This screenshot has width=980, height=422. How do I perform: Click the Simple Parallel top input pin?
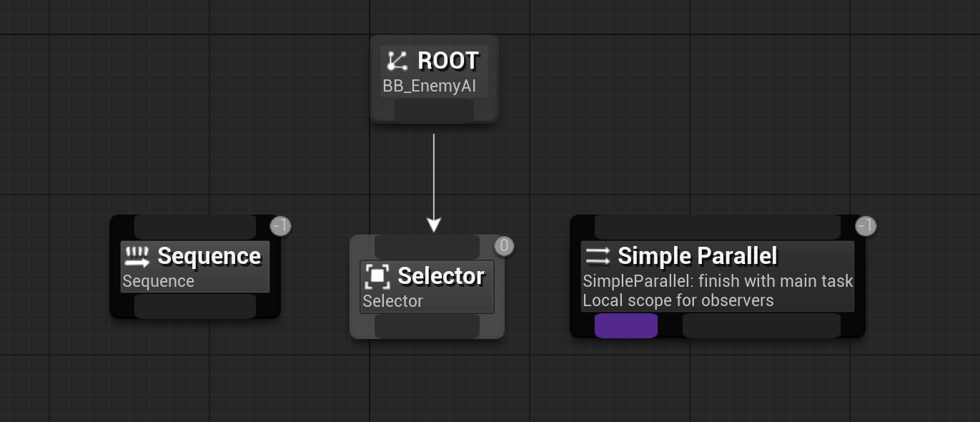718,227
